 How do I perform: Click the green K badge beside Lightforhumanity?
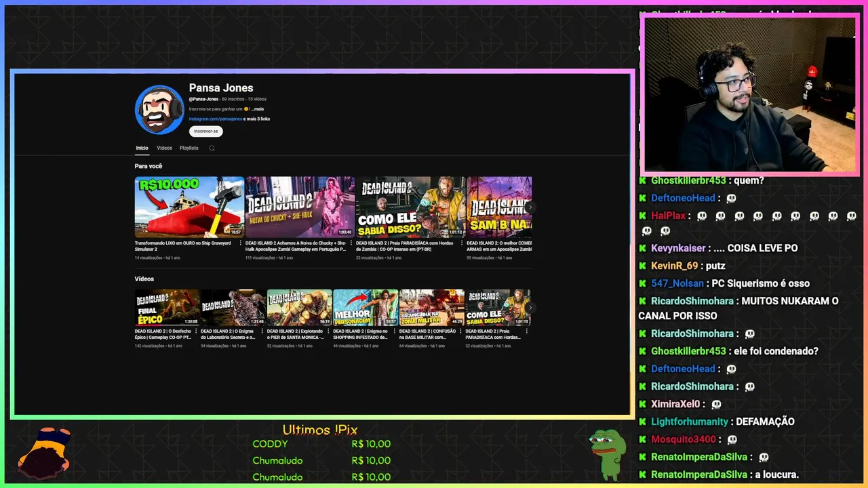(x=642, y=422)
